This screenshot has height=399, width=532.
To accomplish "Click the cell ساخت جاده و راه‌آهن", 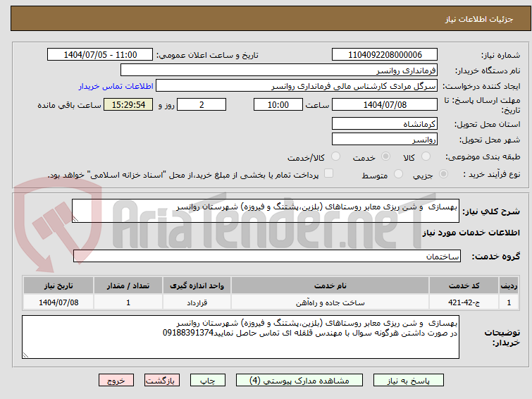I will 330,302.
